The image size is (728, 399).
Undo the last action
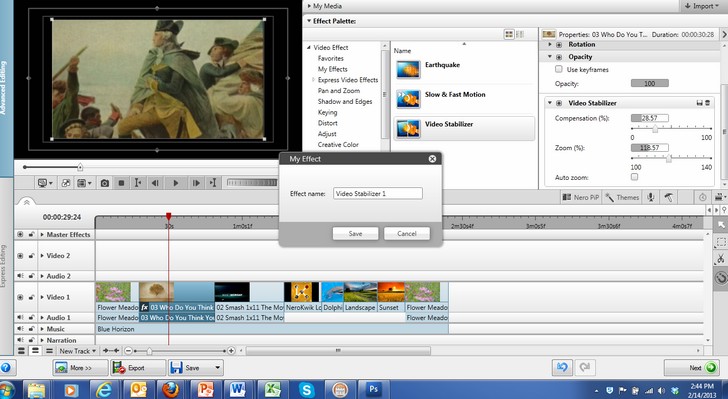562,367
